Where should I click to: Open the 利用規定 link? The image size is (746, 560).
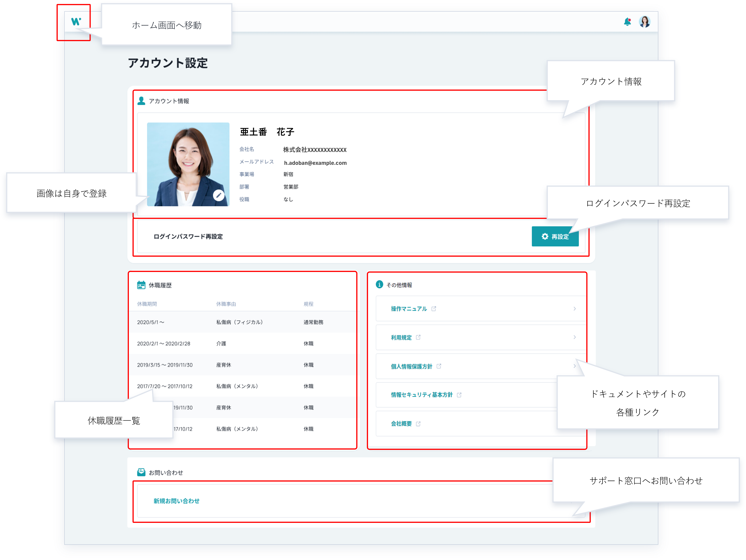tap(401, 337)
